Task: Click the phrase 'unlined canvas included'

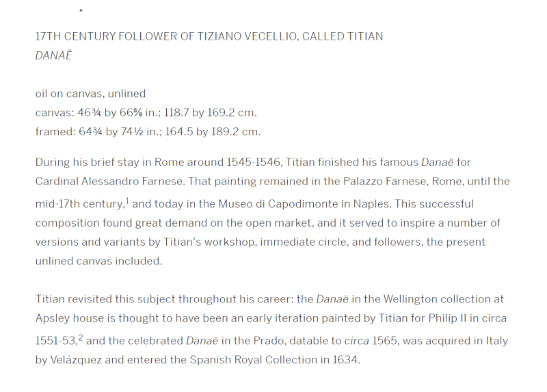Action: 98,261
